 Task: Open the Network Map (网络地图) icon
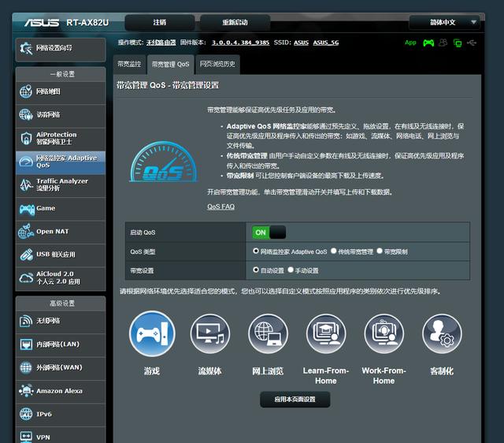[x=26, y=91]
